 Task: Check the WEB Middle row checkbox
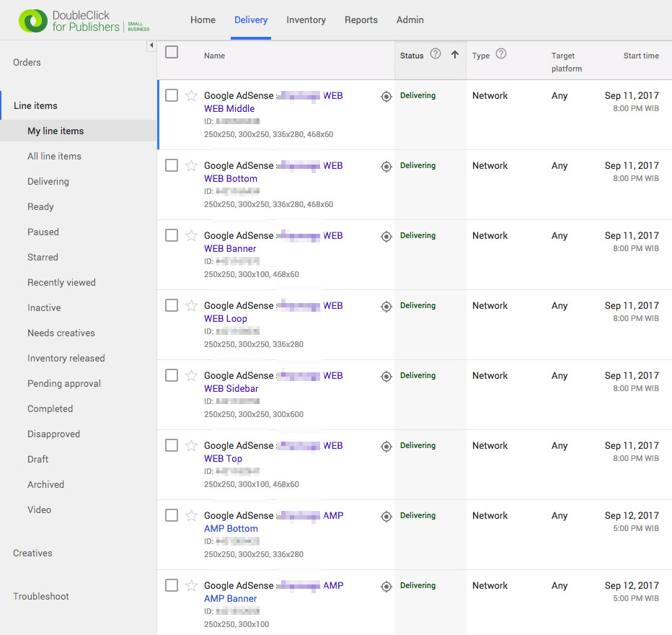click(x=172, y=95)
